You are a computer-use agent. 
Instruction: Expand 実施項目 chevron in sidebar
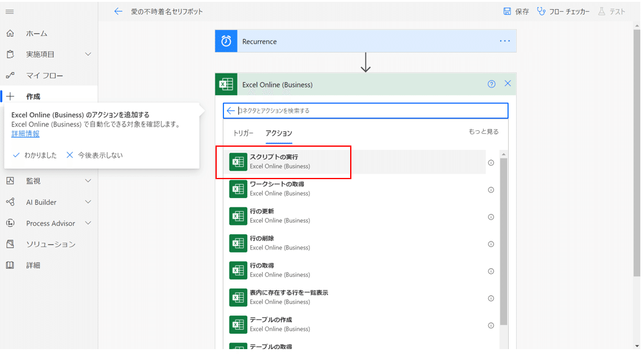click(x=88, y=54)
